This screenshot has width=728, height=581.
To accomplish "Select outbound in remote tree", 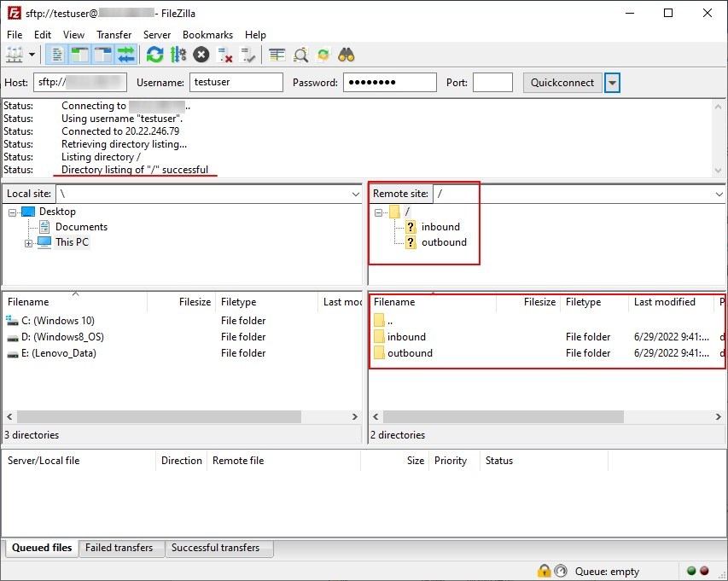I will [444, 242].
